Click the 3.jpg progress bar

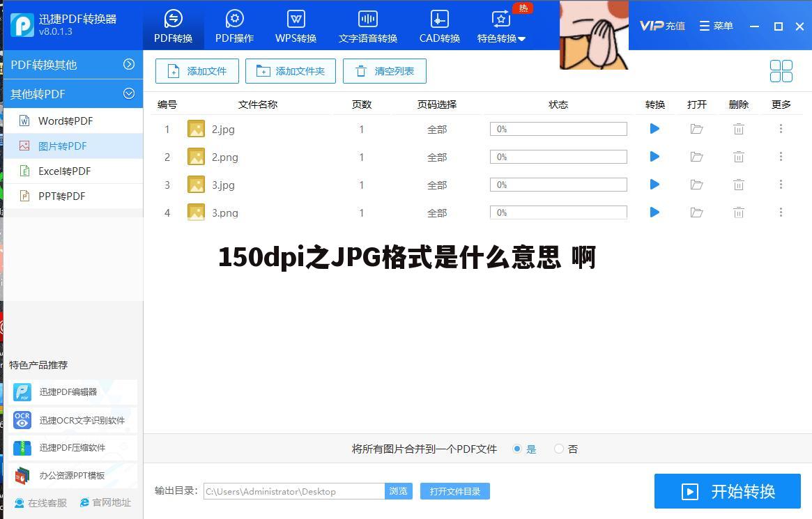558,185
